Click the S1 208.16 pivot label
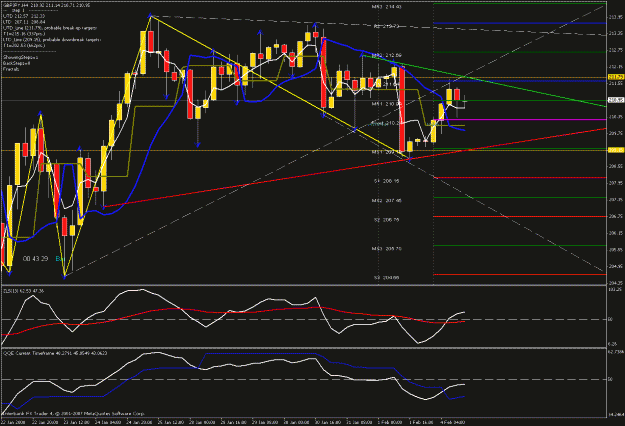625x426 pixels. 387,181
